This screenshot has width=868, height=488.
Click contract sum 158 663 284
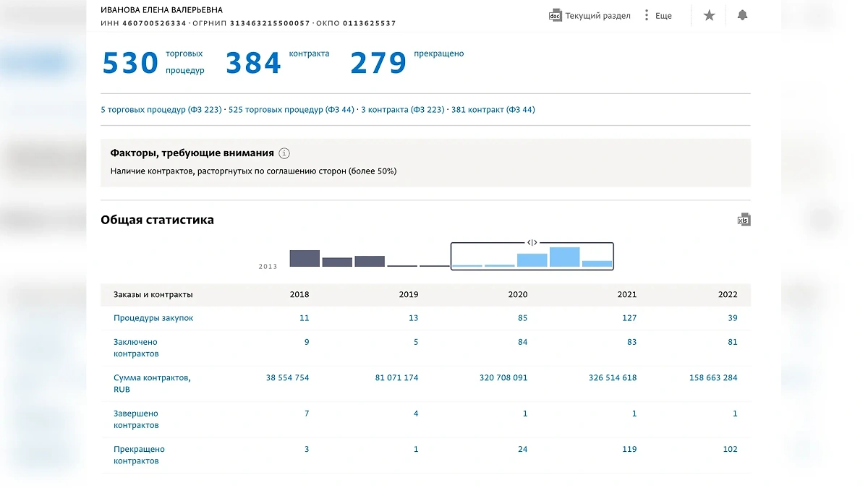pos(713,377)
